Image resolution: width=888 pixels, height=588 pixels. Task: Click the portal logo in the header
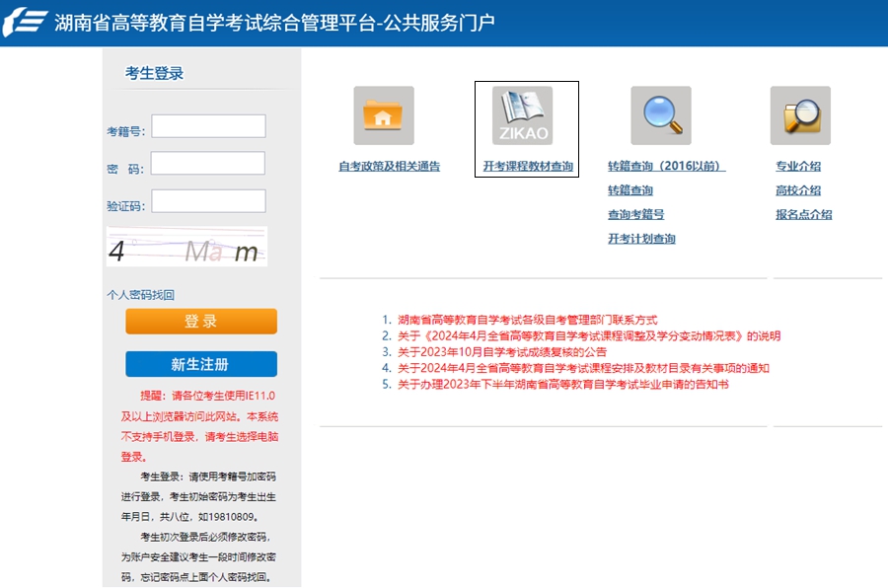pos(25,22)
